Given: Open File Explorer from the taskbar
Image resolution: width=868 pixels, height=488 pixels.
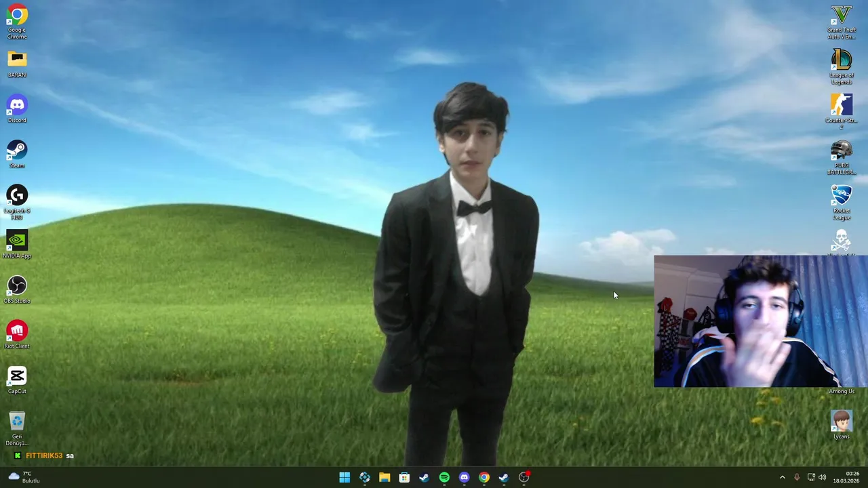Looking at the screenshot, I should (x=384, y=477).
